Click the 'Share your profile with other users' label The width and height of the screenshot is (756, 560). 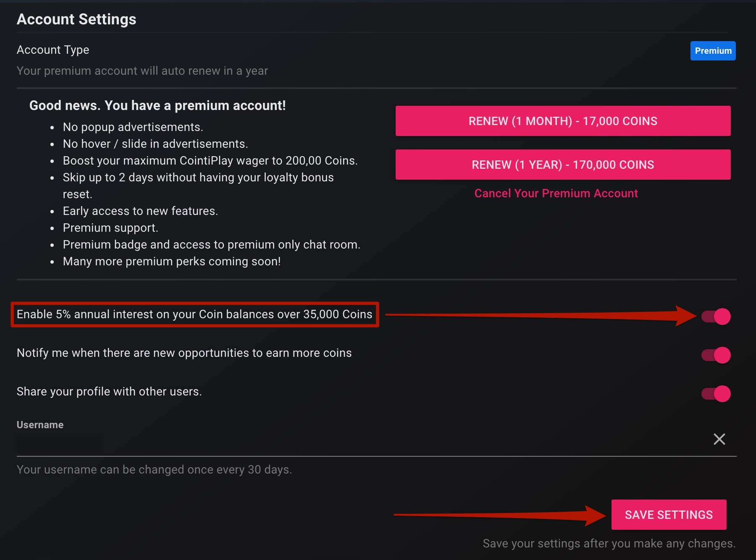coord(109,392)
